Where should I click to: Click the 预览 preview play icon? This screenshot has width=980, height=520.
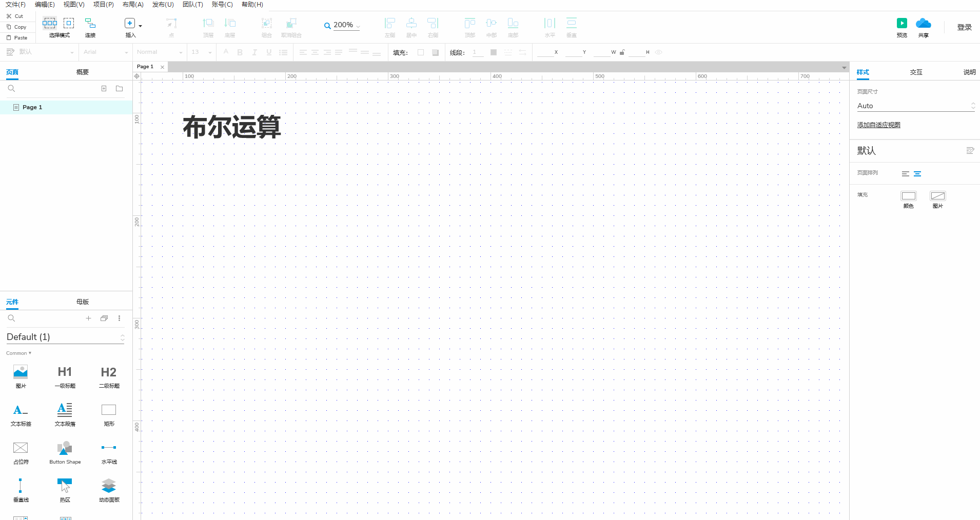(902, 23)
